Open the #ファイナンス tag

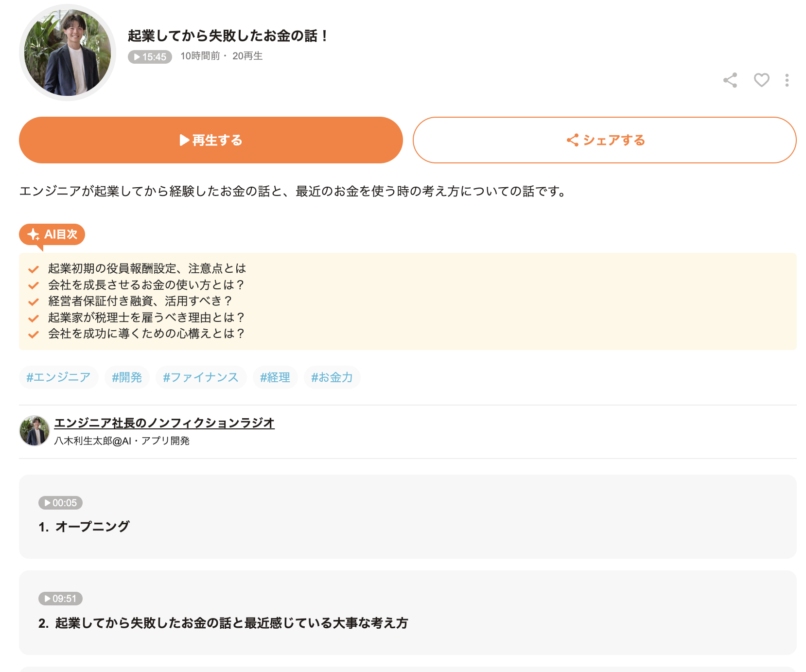[201, 377]
